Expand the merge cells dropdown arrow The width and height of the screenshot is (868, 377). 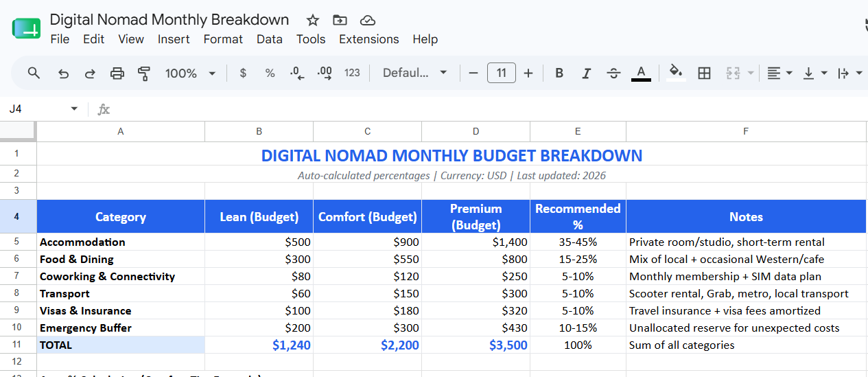point(751,73)
